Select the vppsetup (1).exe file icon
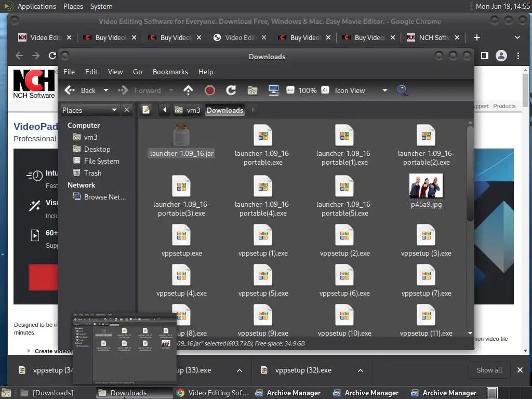 [263, 235]
